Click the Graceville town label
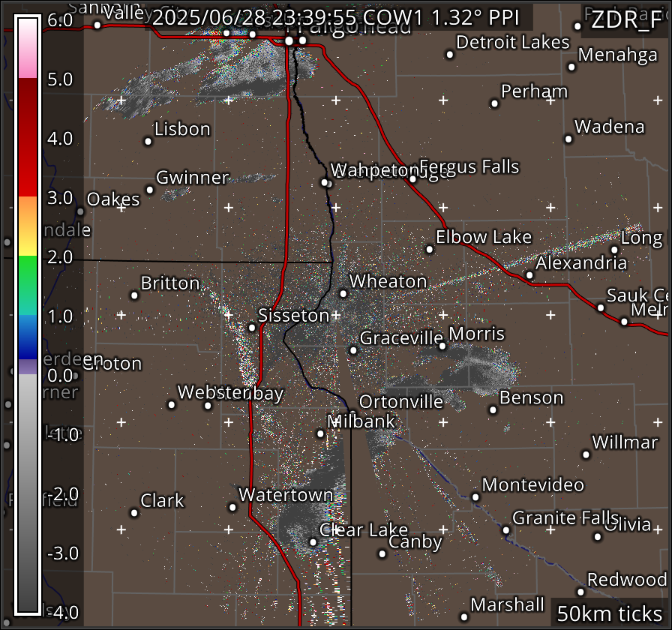 click(401, 337)
